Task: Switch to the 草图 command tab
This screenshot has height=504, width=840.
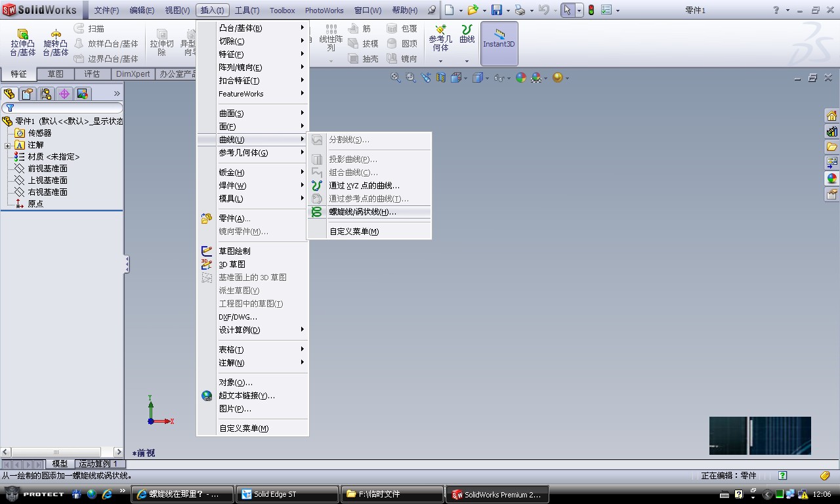Action: 55,74
